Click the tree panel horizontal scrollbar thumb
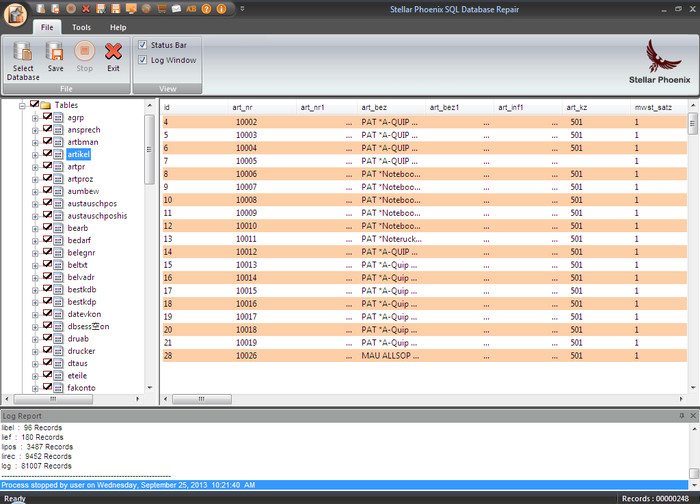 53,399
